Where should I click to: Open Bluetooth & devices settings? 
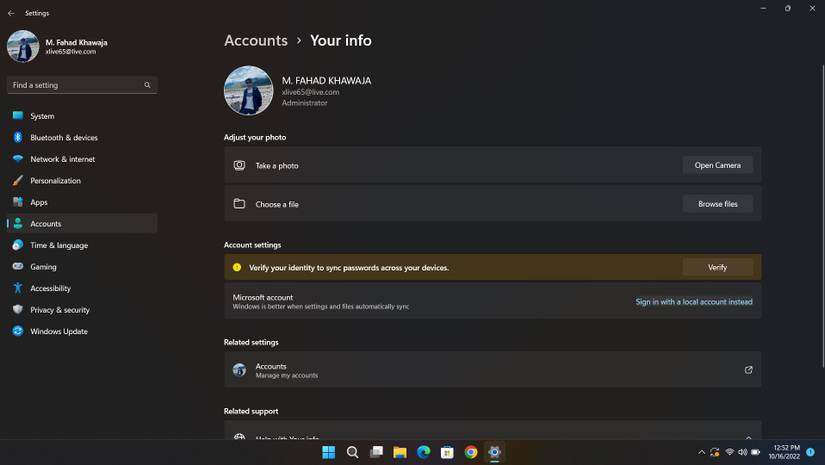[82, 137]
